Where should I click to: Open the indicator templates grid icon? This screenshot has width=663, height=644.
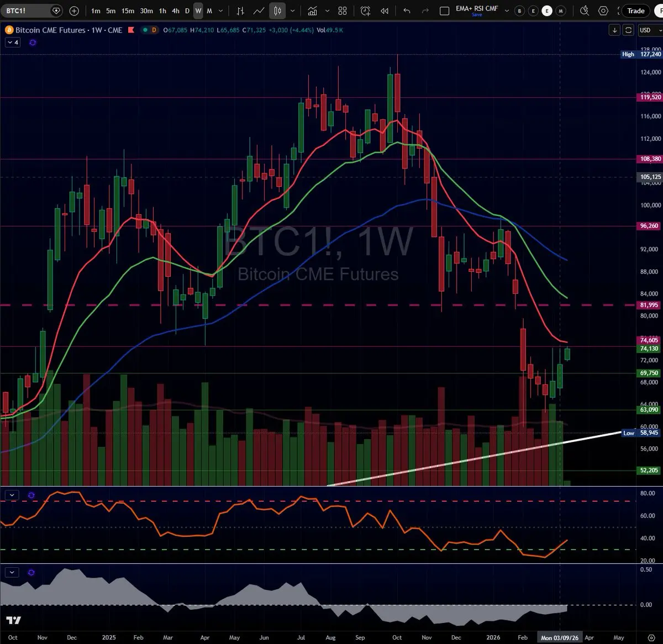point(343,10)
